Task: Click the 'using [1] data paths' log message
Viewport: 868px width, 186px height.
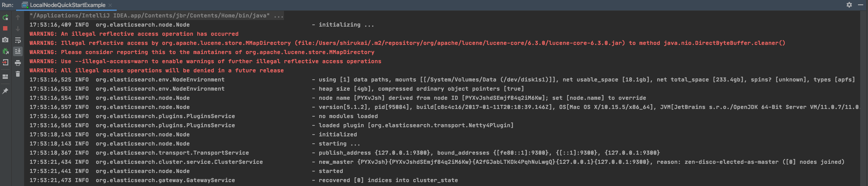Action: click(x=587, y=80)
